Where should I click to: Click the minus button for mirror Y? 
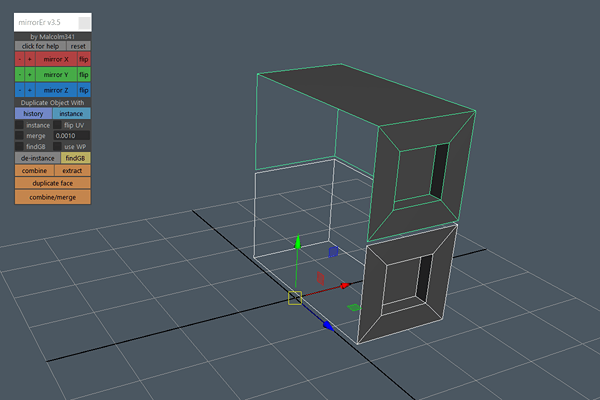click(20, 75)
